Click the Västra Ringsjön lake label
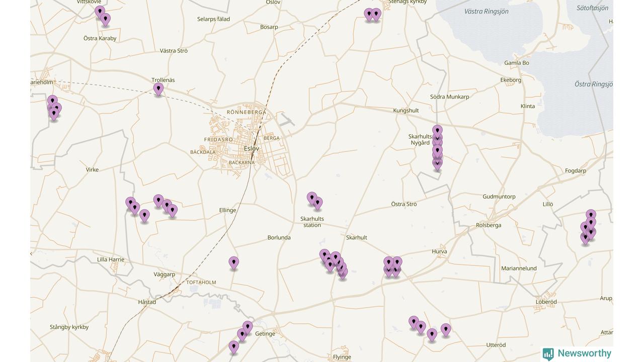 pos(486,11)
